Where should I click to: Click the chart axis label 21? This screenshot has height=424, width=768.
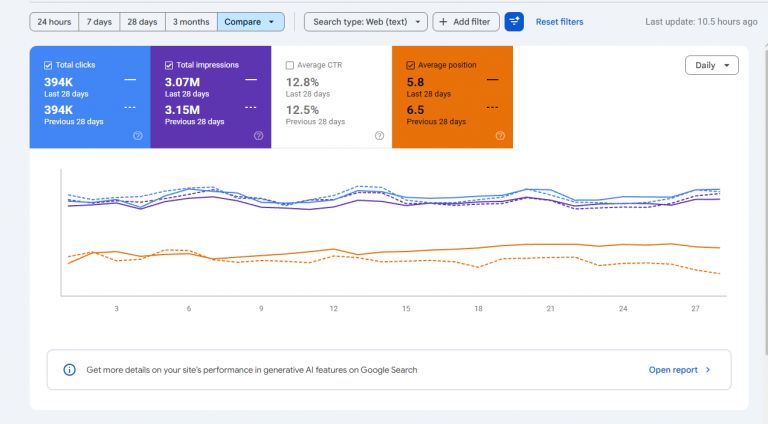tap(551, 308)
